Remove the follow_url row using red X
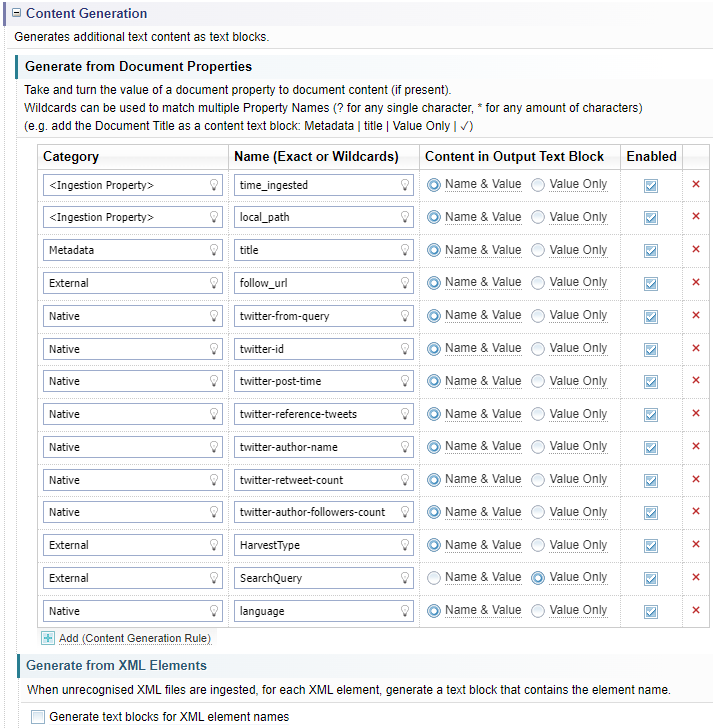 [696, 282]
